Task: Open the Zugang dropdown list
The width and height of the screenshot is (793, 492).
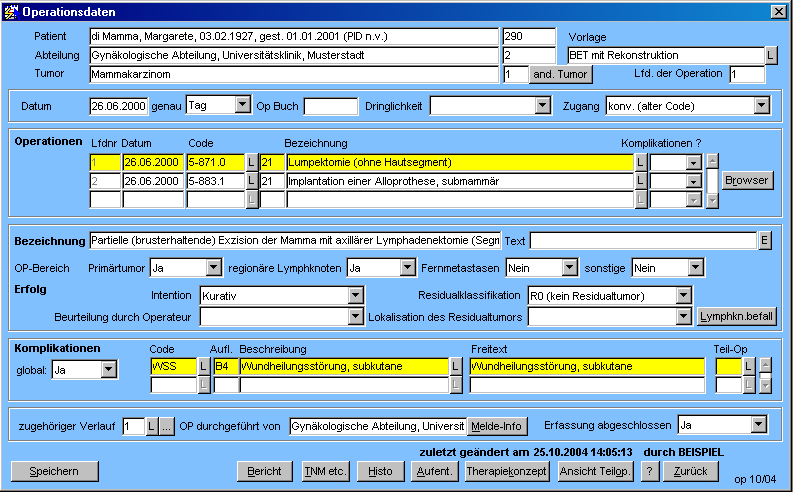Action: pyautogui.click(x=762, y=105)
